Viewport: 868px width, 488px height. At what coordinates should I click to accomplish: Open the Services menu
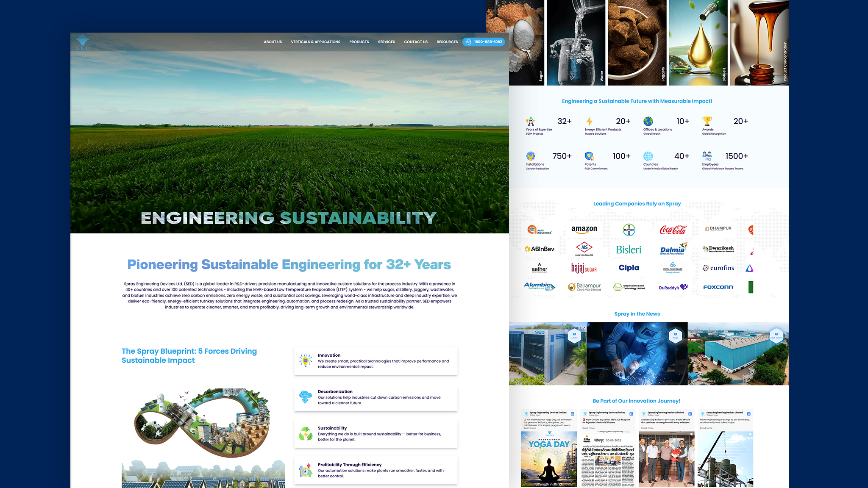(387, 42)
